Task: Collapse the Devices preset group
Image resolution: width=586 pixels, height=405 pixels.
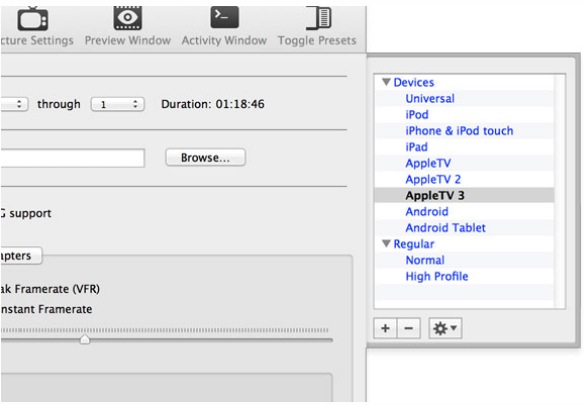Action: click(386, 82)
